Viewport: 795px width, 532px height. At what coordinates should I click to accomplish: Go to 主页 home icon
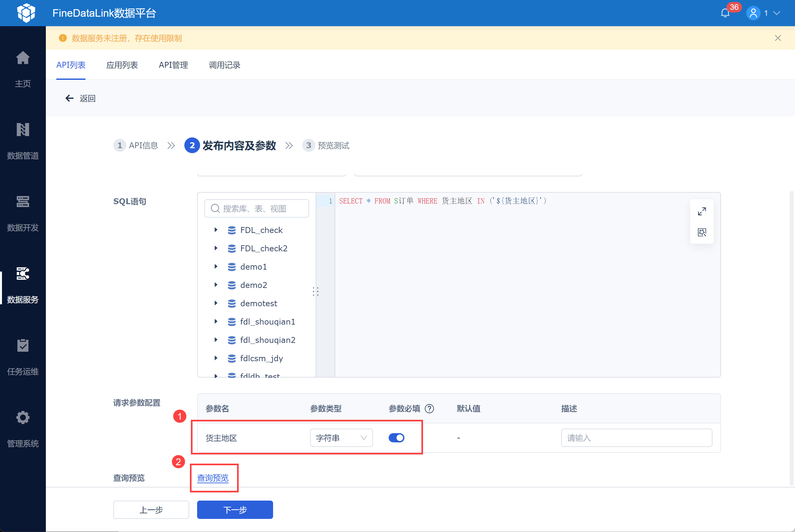[x=23, y=58]
